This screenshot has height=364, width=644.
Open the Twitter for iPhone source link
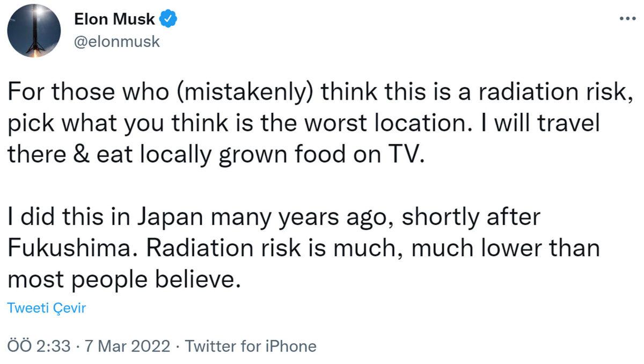251,346
